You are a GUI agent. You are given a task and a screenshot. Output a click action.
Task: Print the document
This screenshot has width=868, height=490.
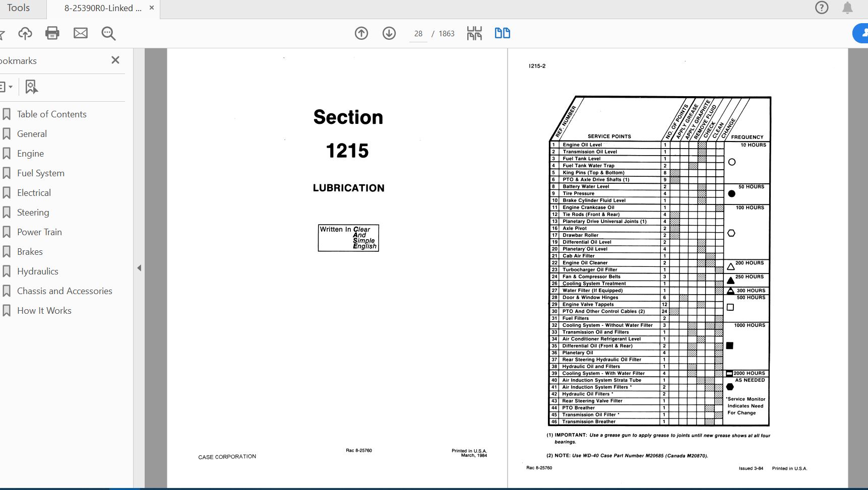click(x=52, y=33)
